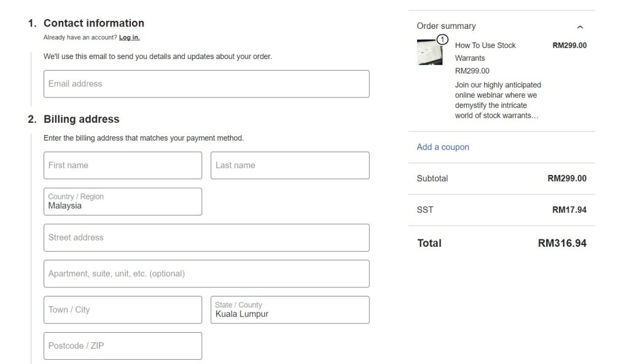Click the Town / City field
629x364 pixels.
[122, 309]
